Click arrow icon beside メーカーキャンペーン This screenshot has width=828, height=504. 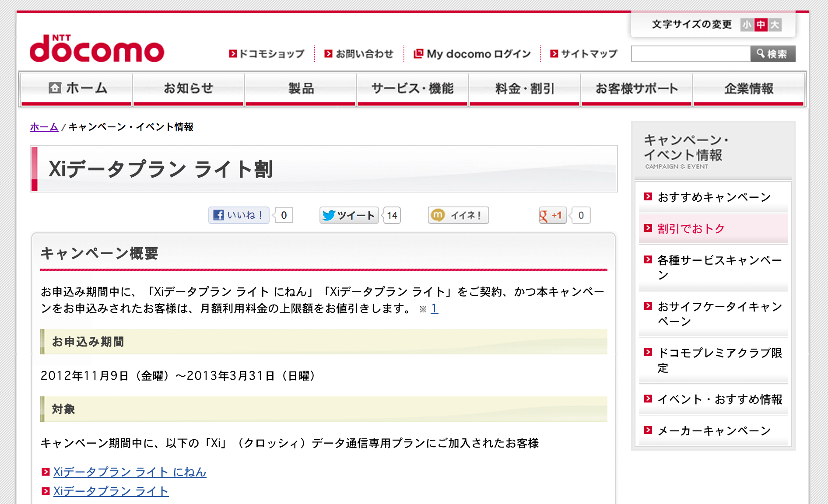pyautogui.click(x=648, y=430)
